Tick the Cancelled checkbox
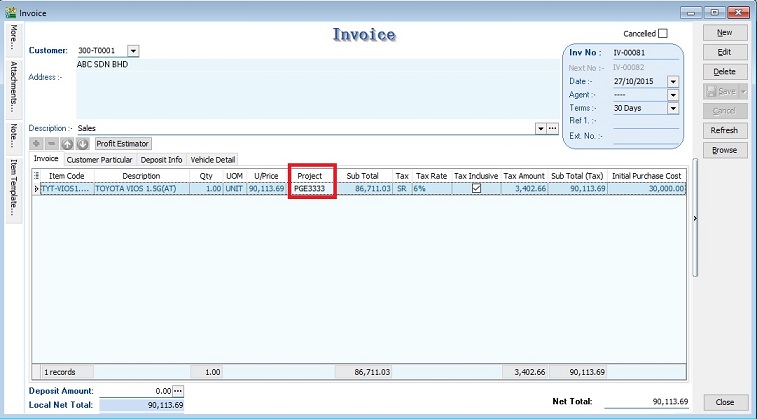Image resolution: width=757 pixels, height=419 pixels. point(662,33)
